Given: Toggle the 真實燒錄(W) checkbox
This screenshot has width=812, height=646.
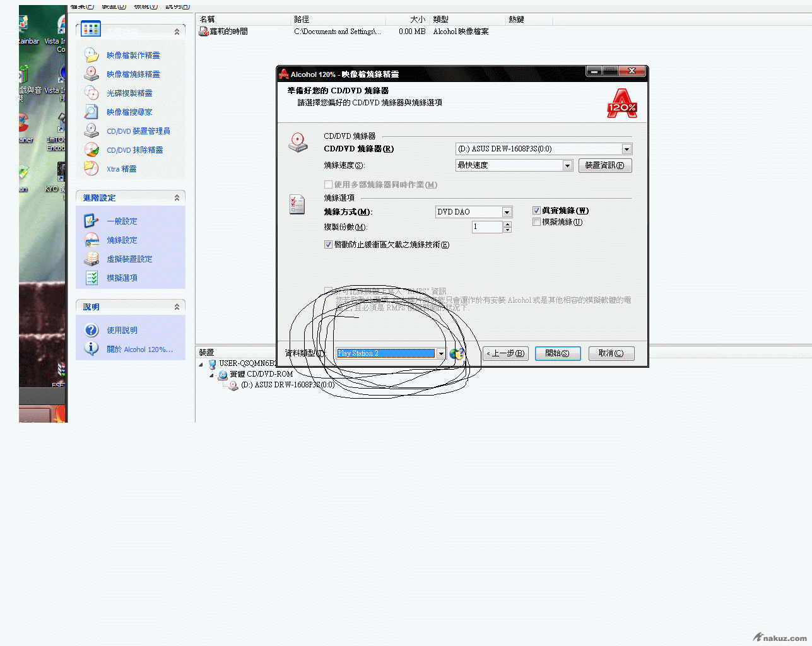Looking at the screenshot, I should tap(536, 211).
